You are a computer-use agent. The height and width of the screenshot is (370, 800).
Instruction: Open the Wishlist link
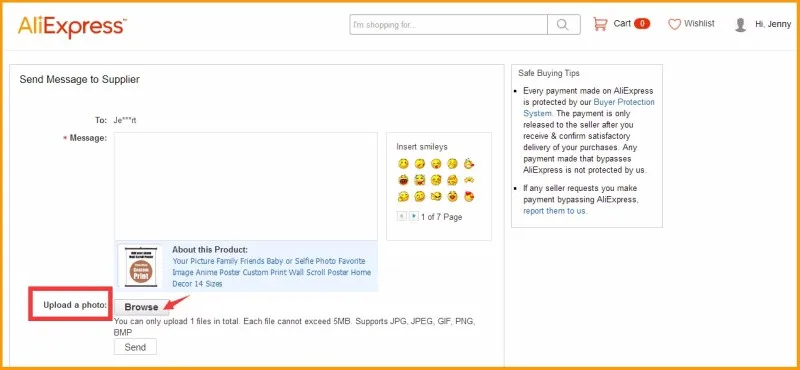click(699, 23)
